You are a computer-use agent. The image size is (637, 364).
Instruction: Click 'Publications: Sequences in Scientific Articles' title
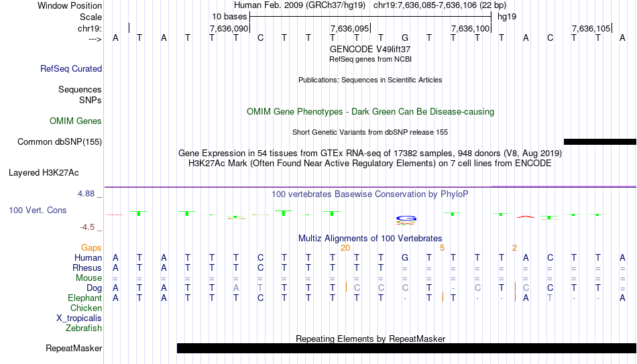pos(370,80)
